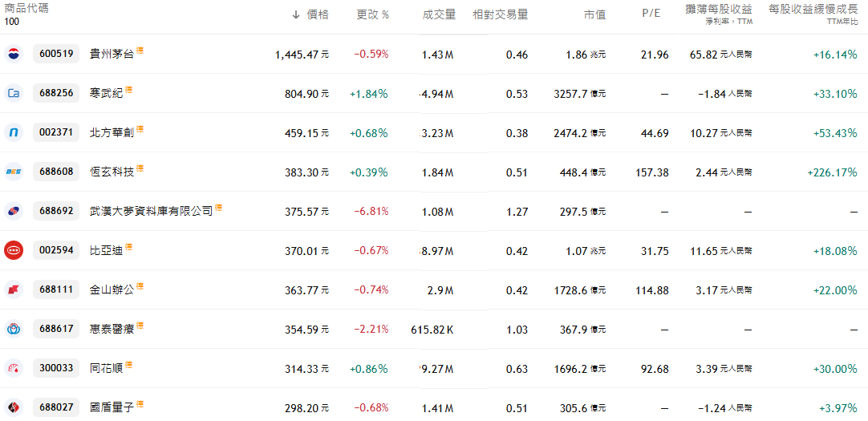Viewport: 868px width, 421px height.
Task: Open the 同花順 stock name link
Action: [106, 368]
